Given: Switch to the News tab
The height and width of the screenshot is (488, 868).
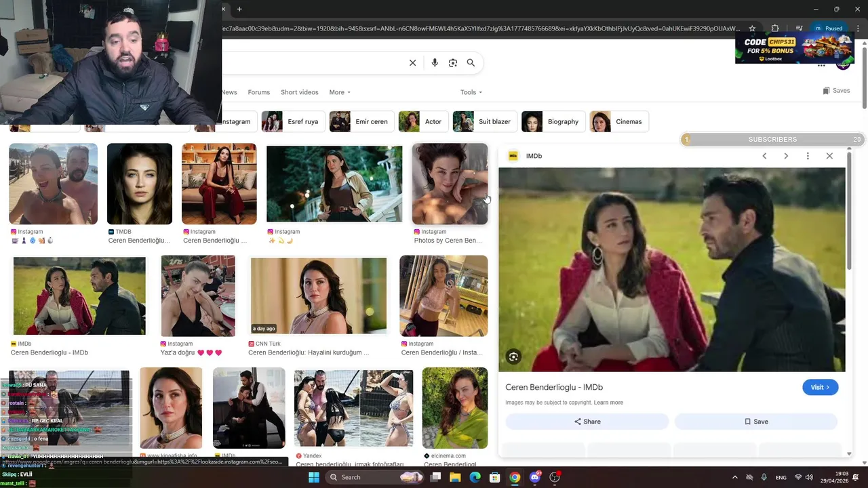Looking at the screenshot, I should (229, 92).
